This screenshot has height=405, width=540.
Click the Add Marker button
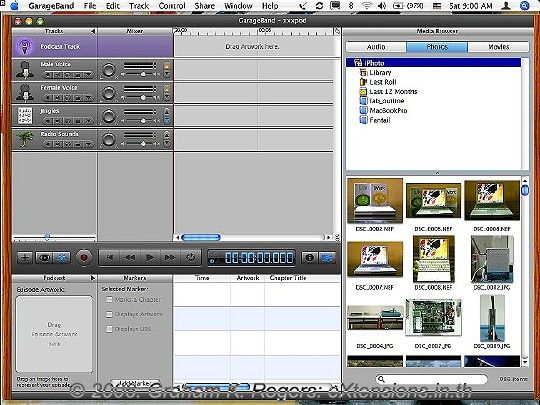[x=135, y=383]
